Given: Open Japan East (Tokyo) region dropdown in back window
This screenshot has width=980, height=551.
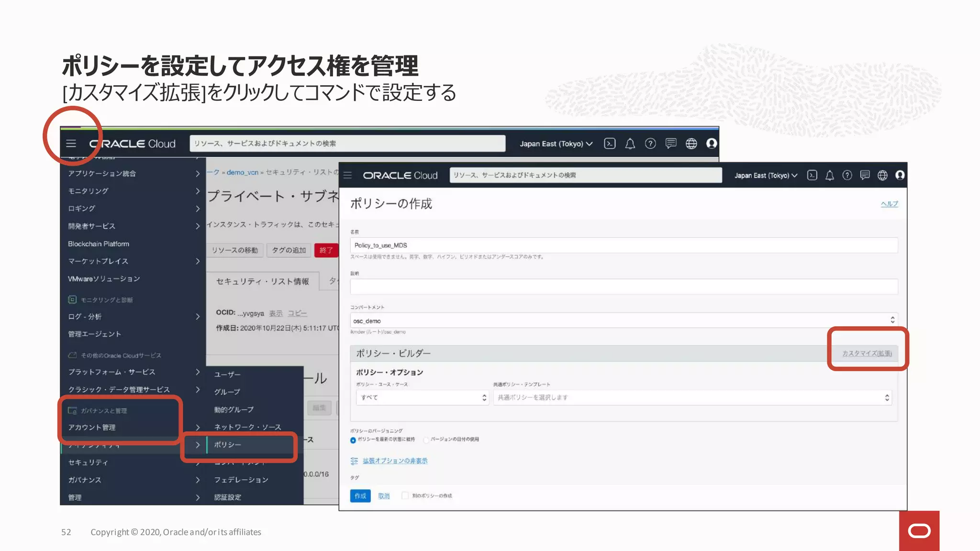Looking at the screenshot, I should click(556, 143).
